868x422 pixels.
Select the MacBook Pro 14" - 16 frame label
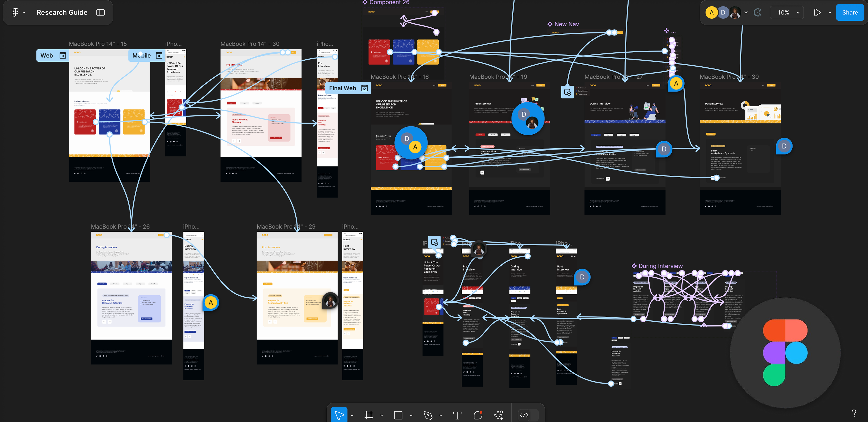click(x=400, y=77)
